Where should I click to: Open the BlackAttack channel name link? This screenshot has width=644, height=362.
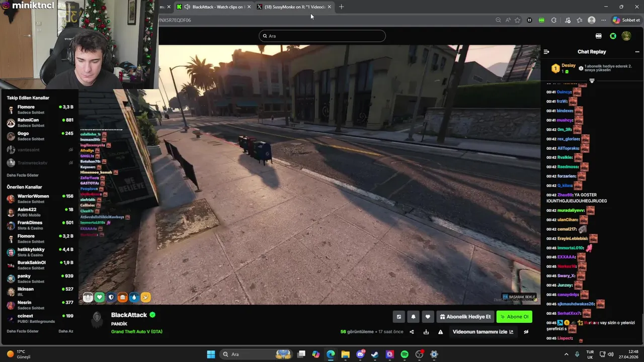point(129,315)
